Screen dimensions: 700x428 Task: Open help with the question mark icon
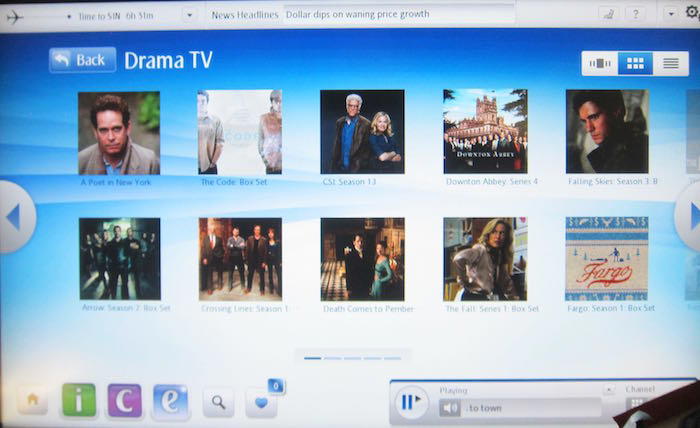636,14
